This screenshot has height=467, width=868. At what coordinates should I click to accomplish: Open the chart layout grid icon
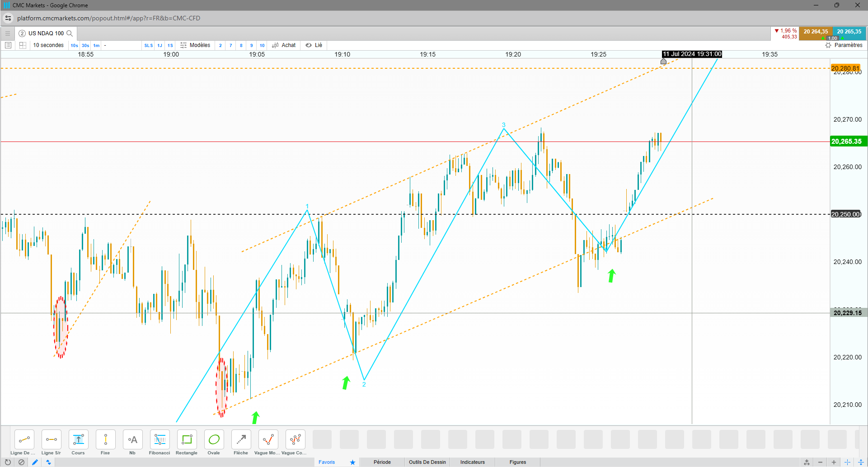click(23, 45)
